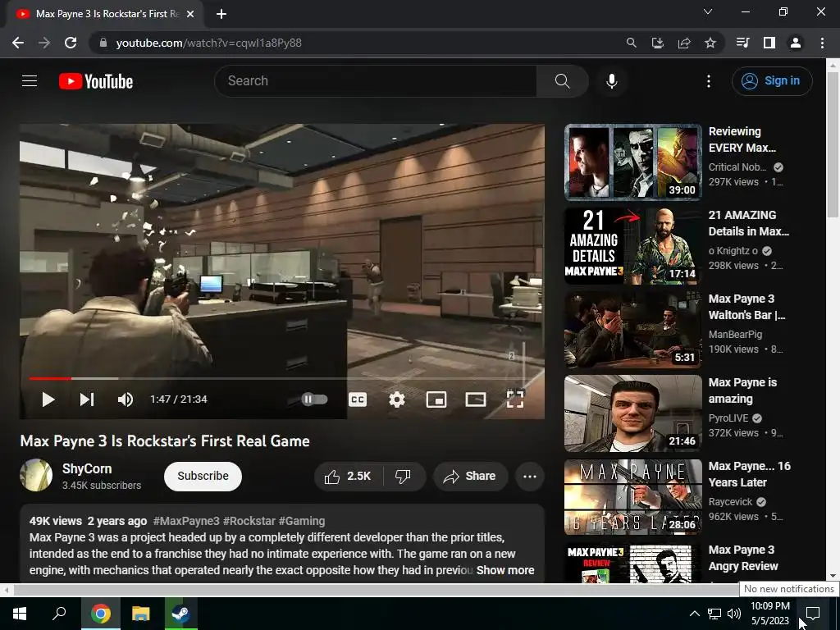Like the video (2.5K)
840x630 pixels.
(348, 477)
